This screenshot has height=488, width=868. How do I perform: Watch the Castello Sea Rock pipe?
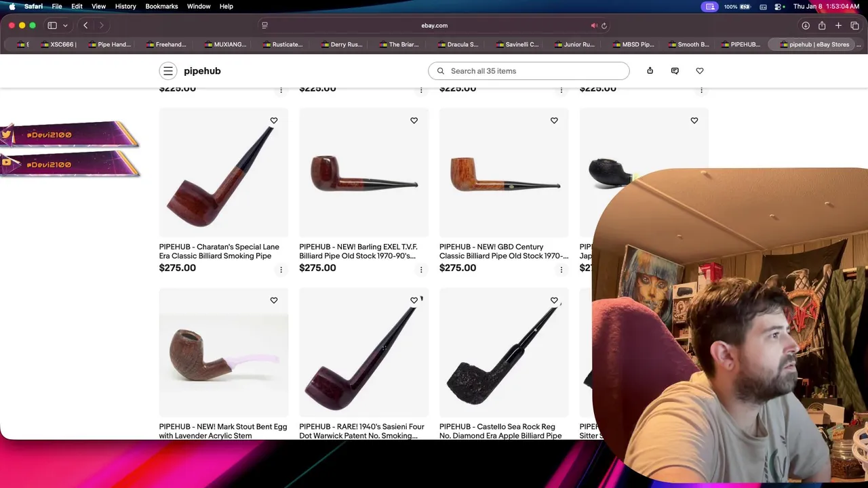click(x=554, y=300)
